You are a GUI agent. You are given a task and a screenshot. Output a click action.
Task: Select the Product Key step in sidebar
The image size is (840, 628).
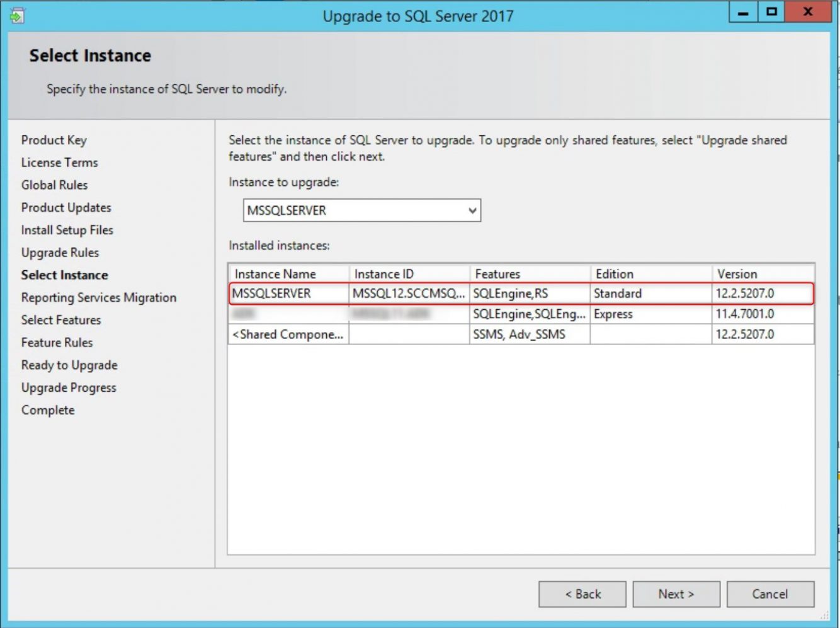coord(54,140)
